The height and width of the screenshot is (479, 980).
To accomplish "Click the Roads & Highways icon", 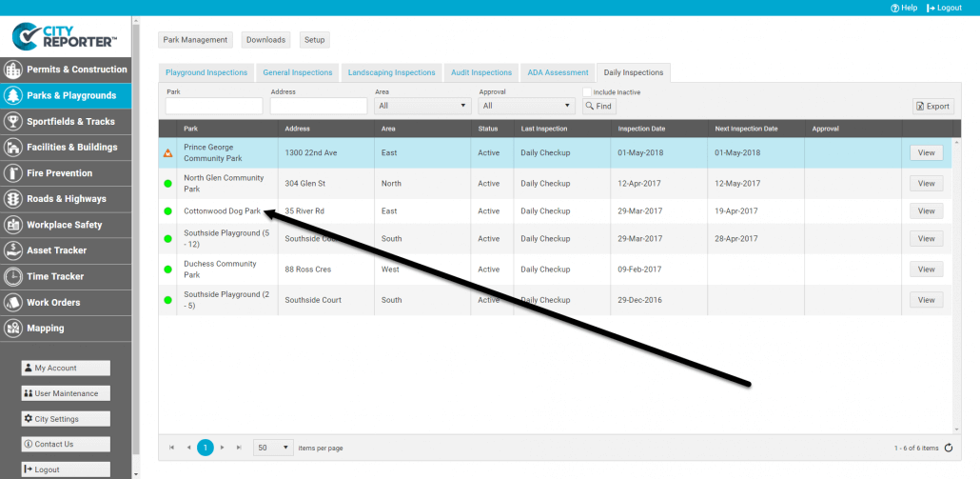I will [13, 199].
